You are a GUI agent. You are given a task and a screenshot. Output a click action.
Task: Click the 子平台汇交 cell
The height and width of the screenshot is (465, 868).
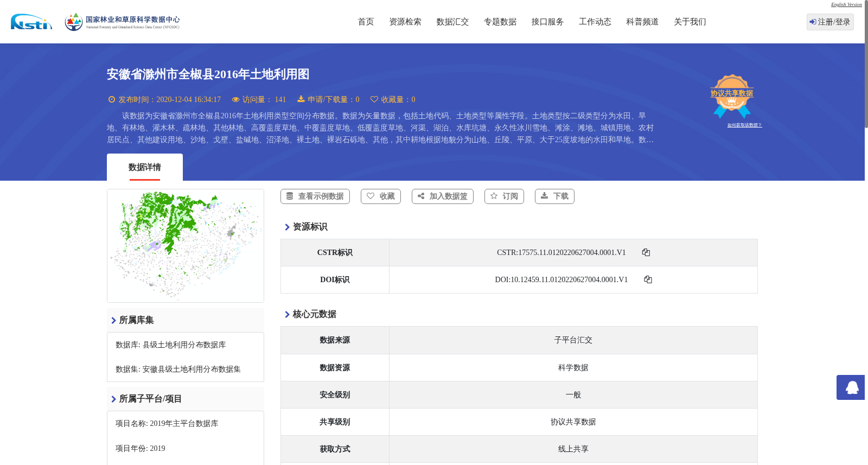pyautogui.click(x=573, y=340)
